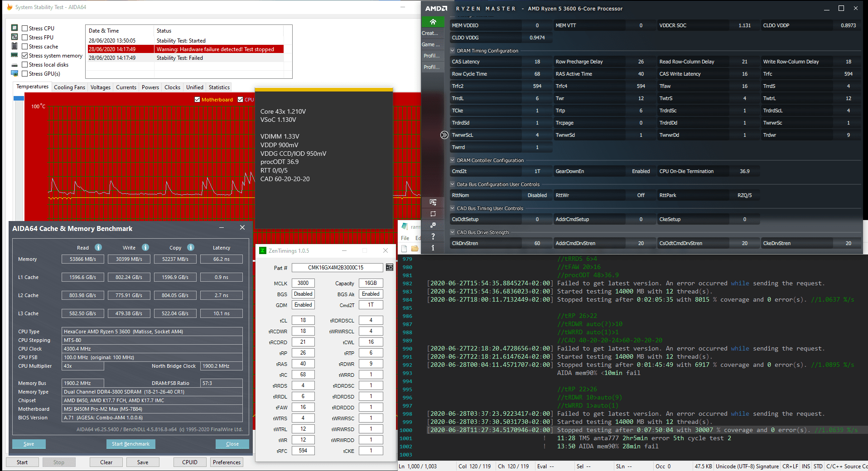
Task: Click cache chip icon beside Stress cache
Action: click(x=14, y=46)
